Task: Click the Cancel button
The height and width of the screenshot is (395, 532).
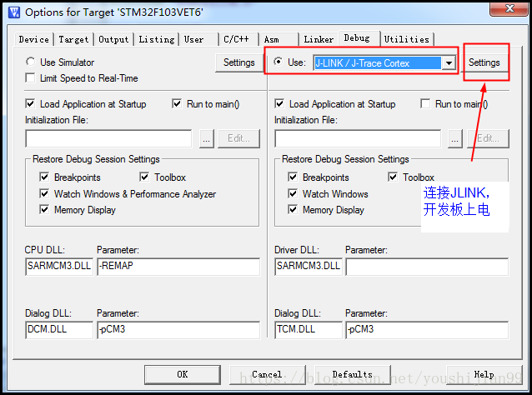Action: point(268,375)
